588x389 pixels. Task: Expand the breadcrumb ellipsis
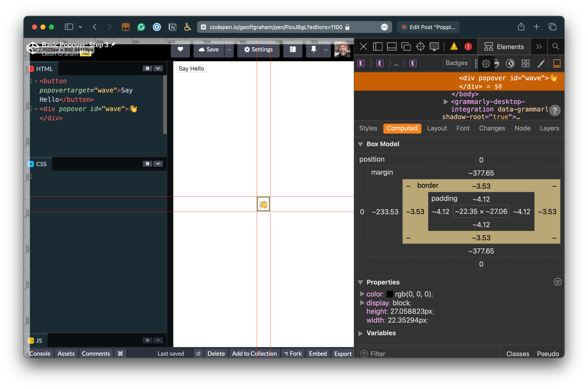396,64
